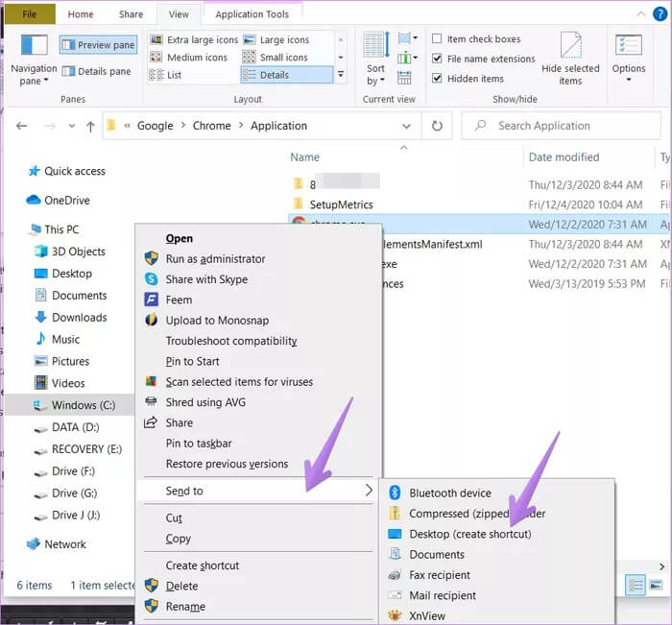Click Google in the address breadcrumb
The height and width of the screenshot is (625, 672).
pyautogui.click(x=156, y=126)
